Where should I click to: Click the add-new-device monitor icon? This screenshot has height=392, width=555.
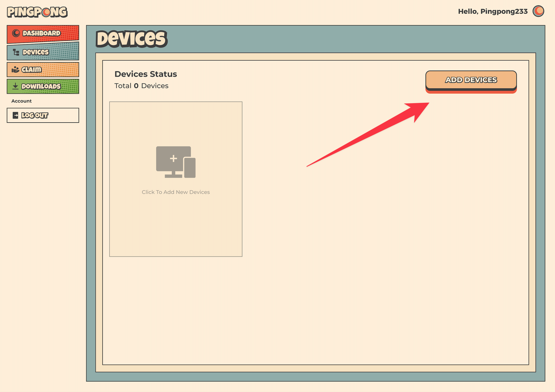(176, 162)
